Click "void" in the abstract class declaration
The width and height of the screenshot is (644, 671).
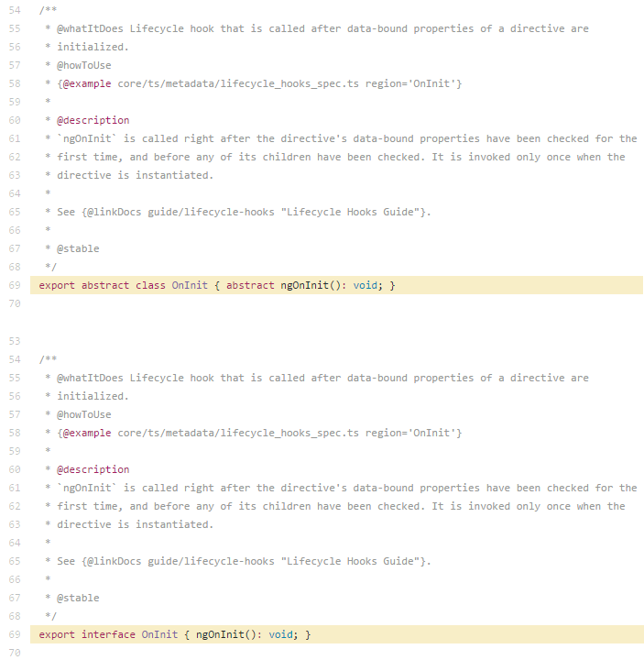pyautogui.click(x=365, y=285)
